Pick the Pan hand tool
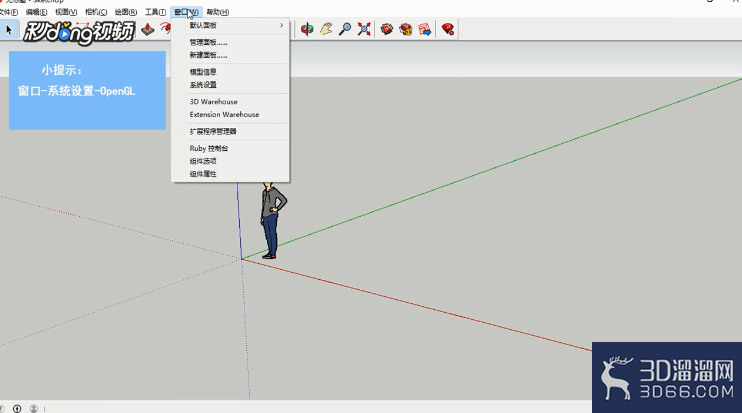The image size is (742, 413). (x=326, y=29)
